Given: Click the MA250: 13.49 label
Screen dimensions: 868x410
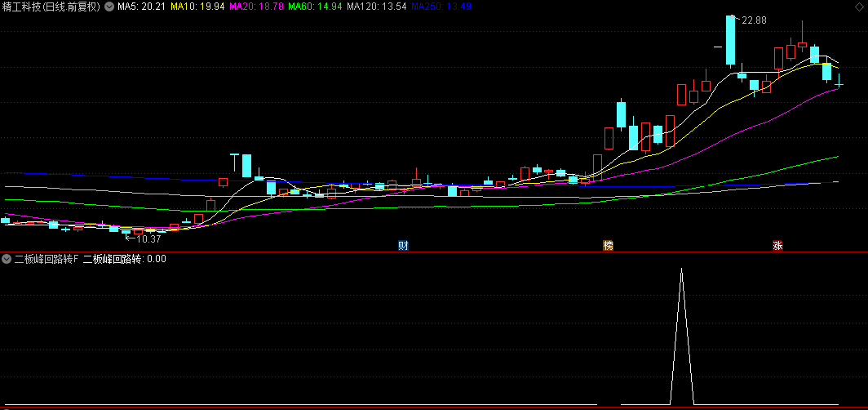Looking at the screenshot, I should [x=442, y=7].
